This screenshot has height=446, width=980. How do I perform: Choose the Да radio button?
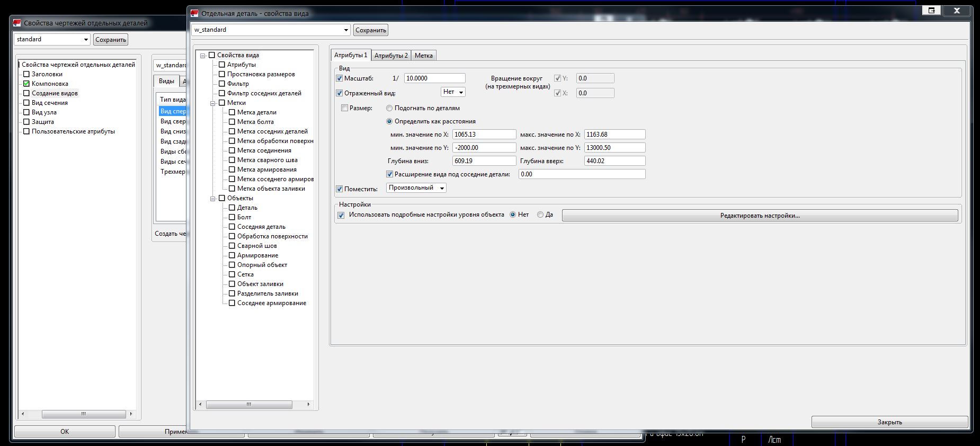pyautogui.click(x=540, y=215)
